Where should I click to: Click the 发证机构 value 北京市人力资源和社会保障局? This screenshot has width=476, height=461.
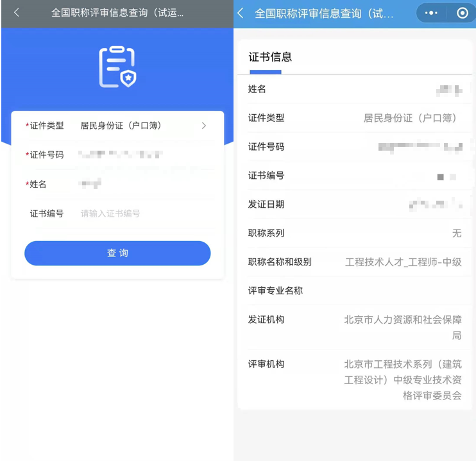click(403, 327)
